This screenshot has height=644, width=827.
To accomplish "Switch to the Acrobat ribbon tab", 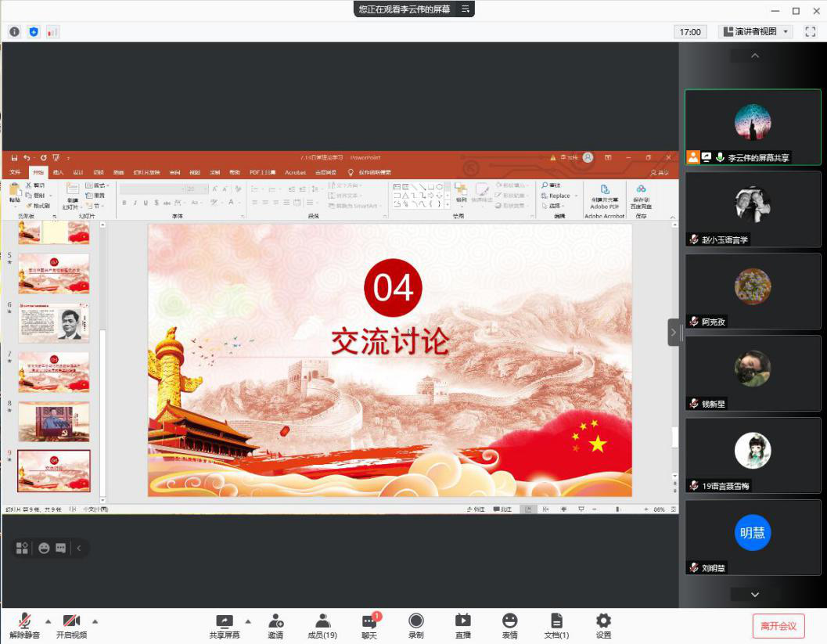I will pos(296,172).
